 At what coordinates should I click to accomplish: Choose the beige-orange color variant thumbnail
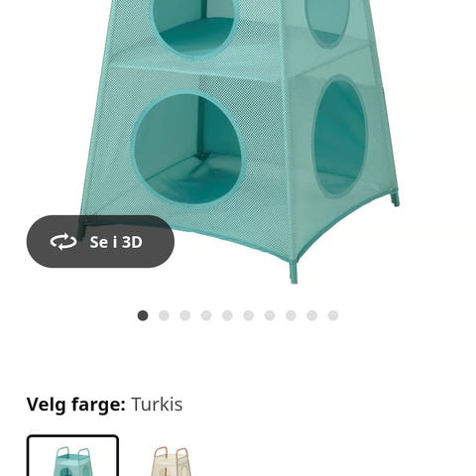coord(172,461)
